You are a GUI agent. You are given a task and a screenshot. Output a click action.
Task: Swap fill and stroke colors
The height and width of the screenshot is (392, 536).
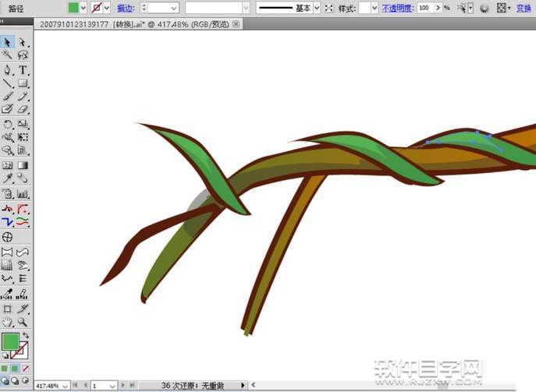pos(26,336)
